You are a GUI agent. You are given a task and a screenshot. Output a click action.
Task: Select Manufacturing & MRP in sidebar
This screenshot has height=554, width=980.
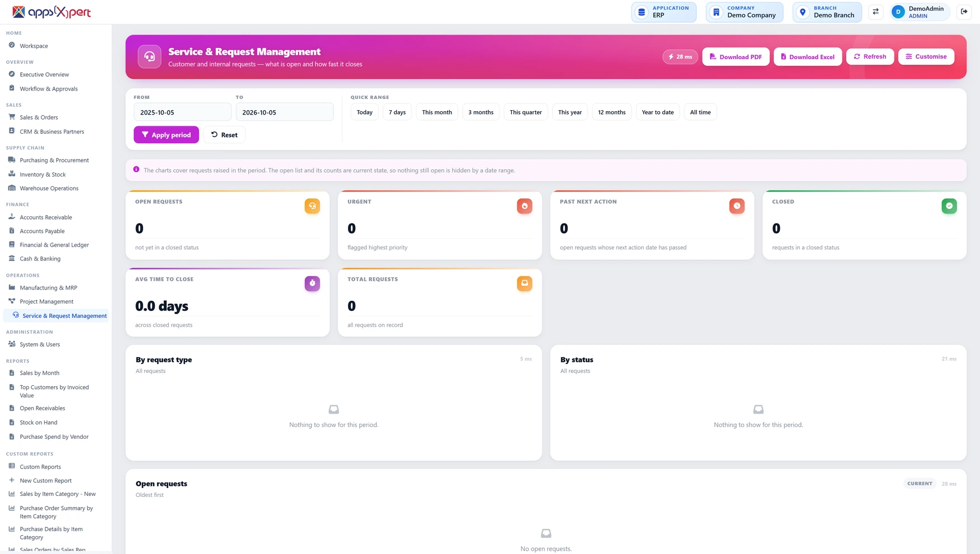48,288
